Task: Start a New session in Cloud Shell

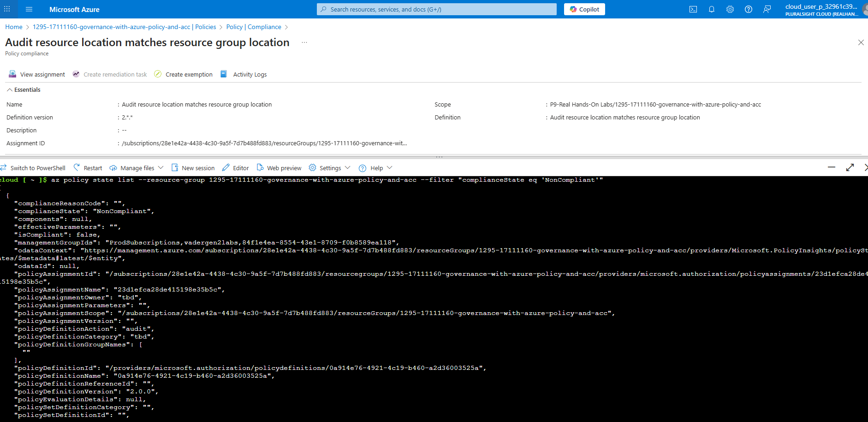Action: [193, 167]
